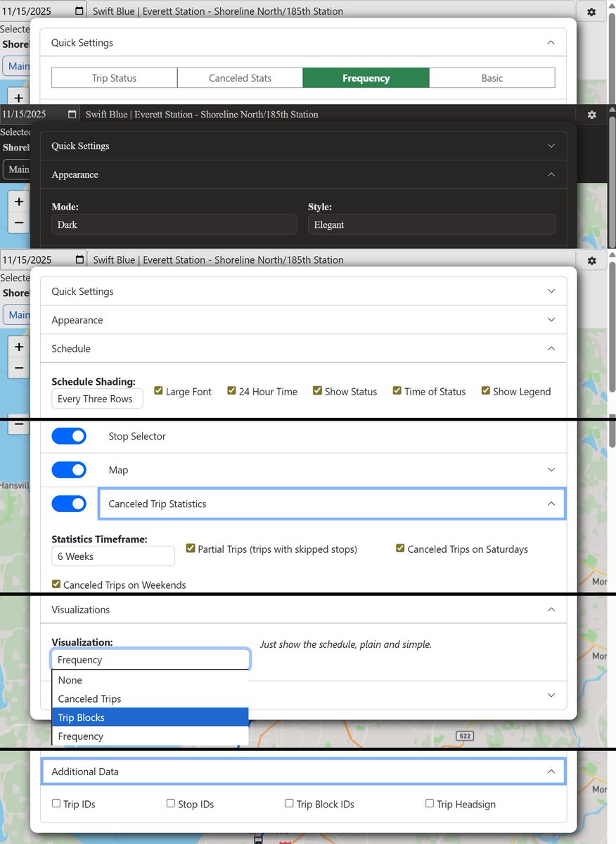This screenshot has height=844, width=616.
Task: Expand the light-theme Appearance section
Action: pos(303,320)
